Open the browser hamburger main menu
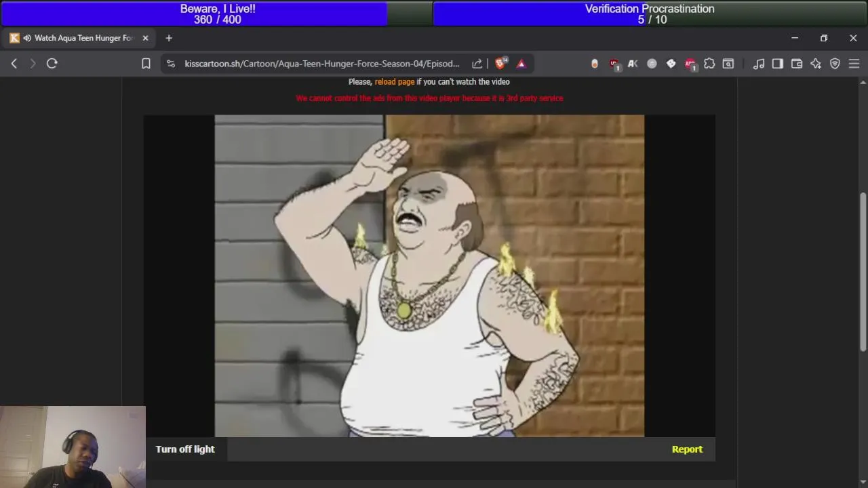The width and height of the screenshot is (868, 488). coord(854,64)
